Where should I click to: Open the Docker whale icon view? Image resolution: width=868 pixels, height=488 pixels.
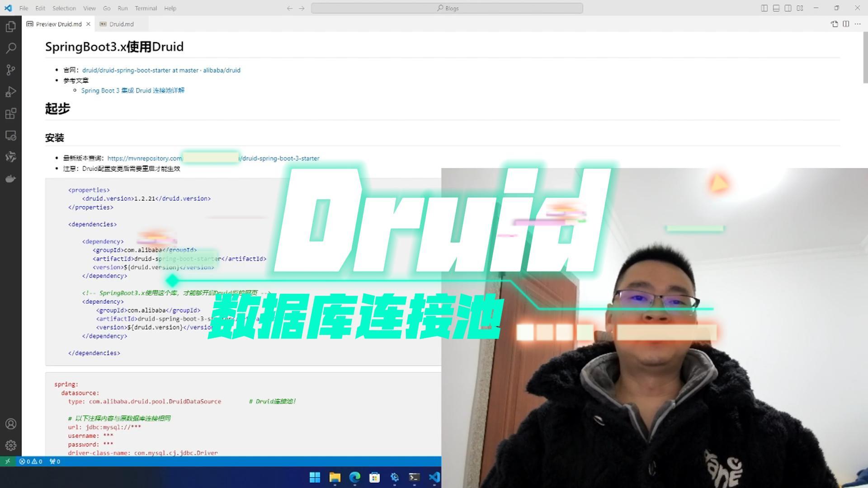(x=11, y=178)
